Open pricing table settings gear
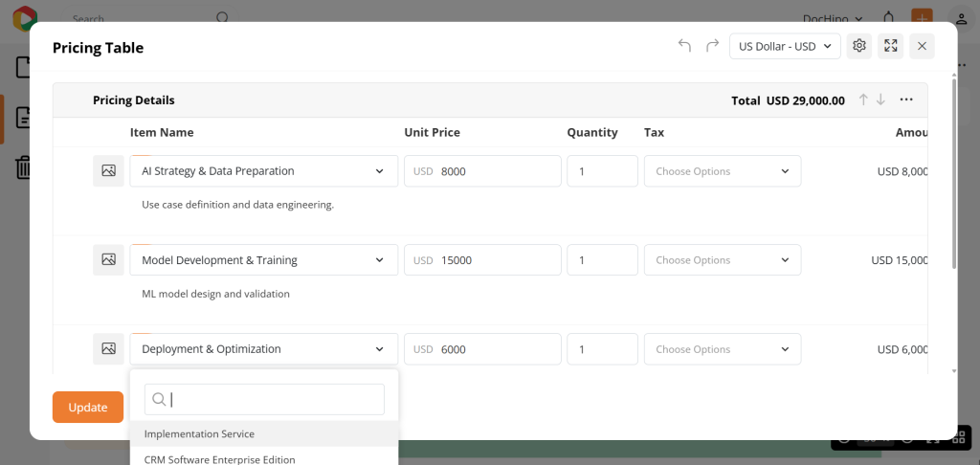This screenshot has width=980, height=465. tap(859, 46)
